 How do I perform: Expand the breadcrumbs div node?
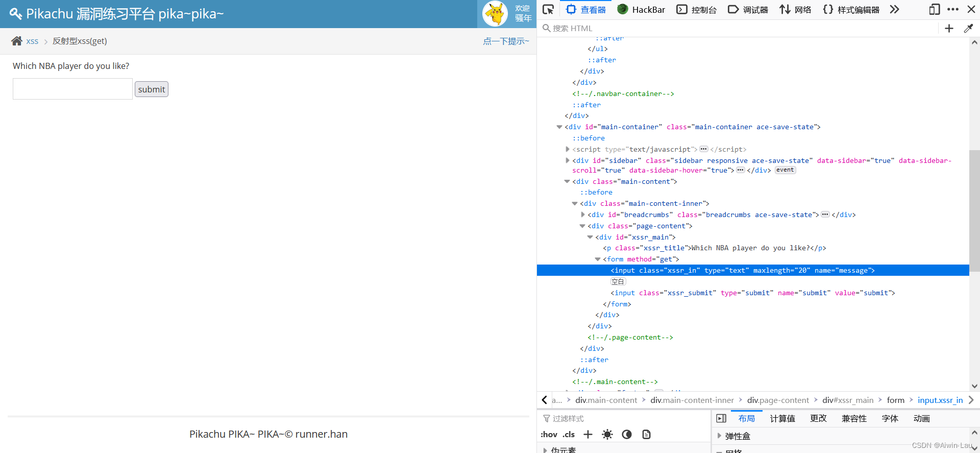(582, 215)
